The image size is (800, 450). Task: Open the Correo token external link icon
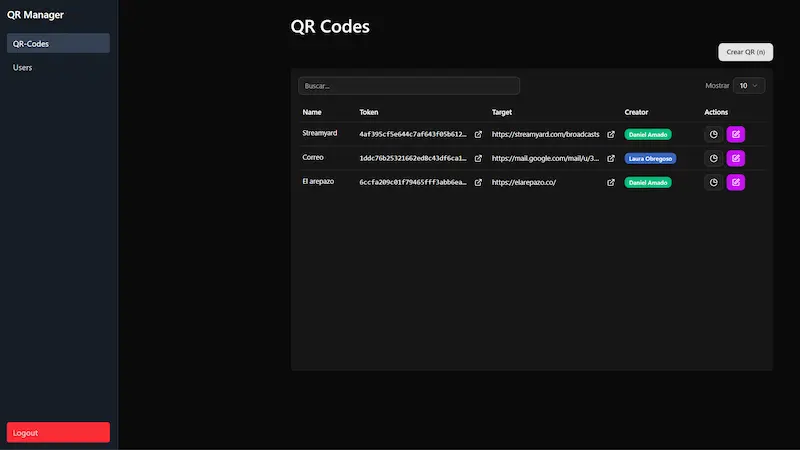click(x=478, y=158)
